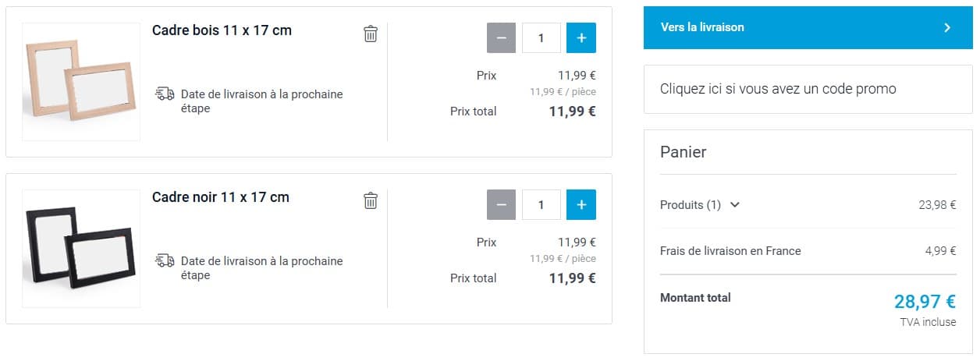This screenshot has width=980, height=361.
Task: Remove Cadre noir using trash icon
Action: click(x=371, y=200)
